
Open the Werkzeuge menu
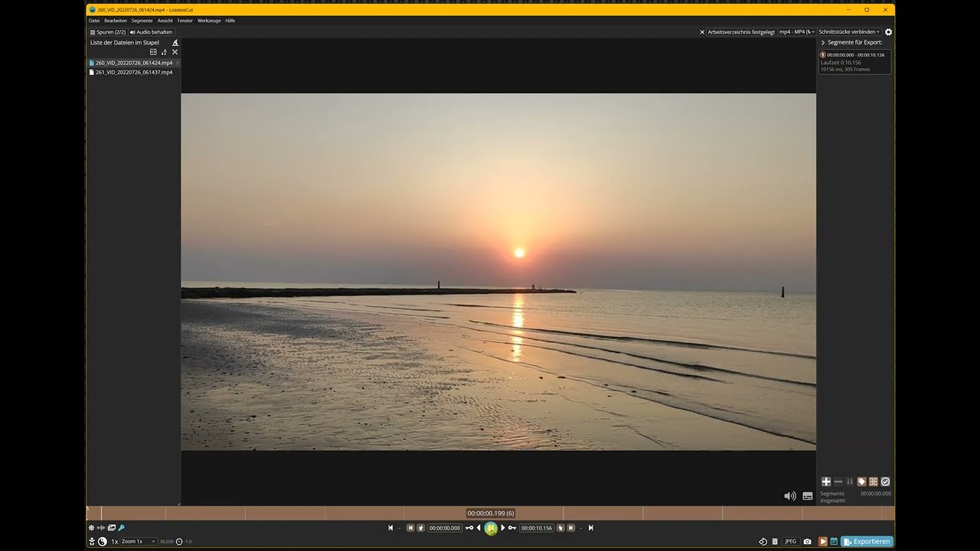tap(209, 21)
